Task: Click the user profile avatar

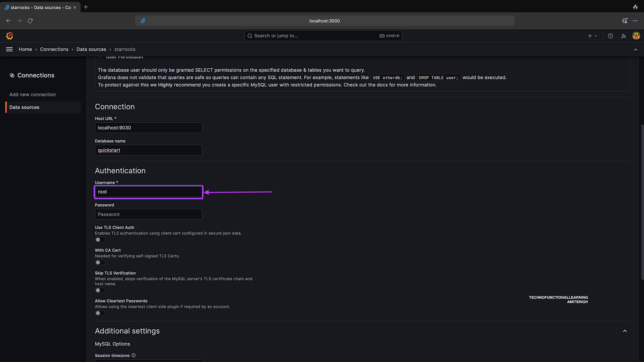Action: 636,36
